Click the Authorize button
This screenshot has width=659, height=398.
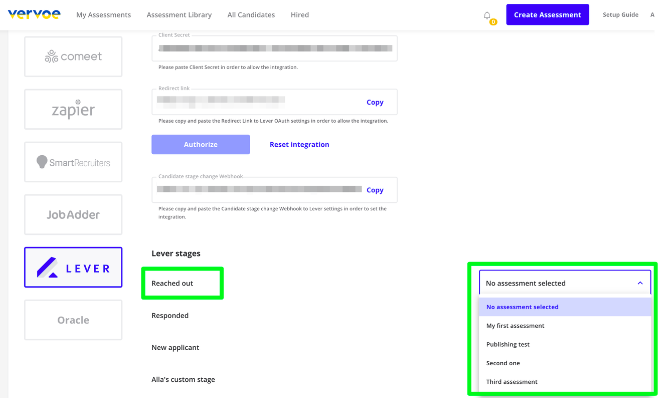(x=200, y=144)
